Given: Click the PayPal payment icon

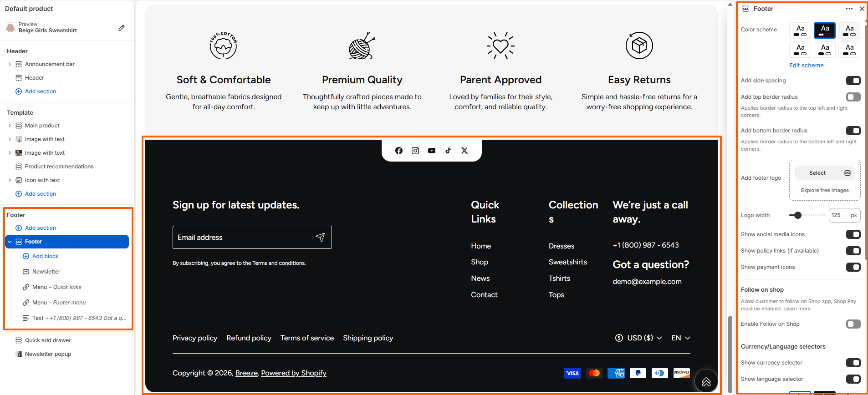Looking at the screenshot, I should [638, 373].
